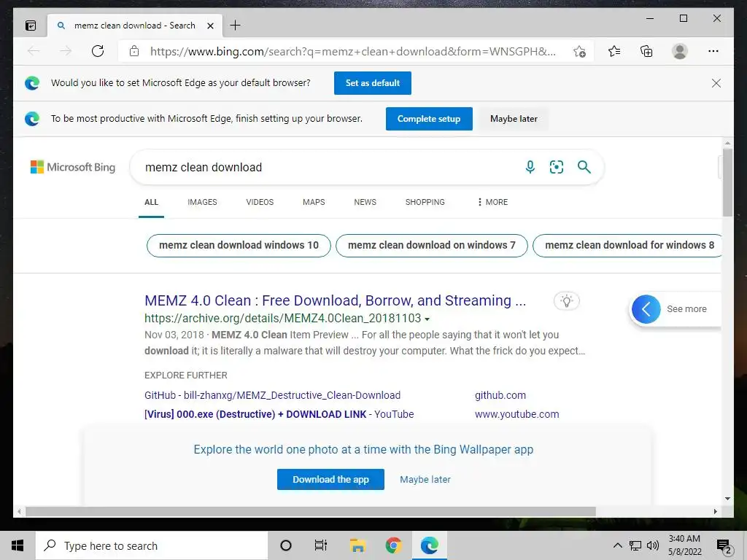Expand the See more side panel

pyautogui.click(x=646, y=309)
